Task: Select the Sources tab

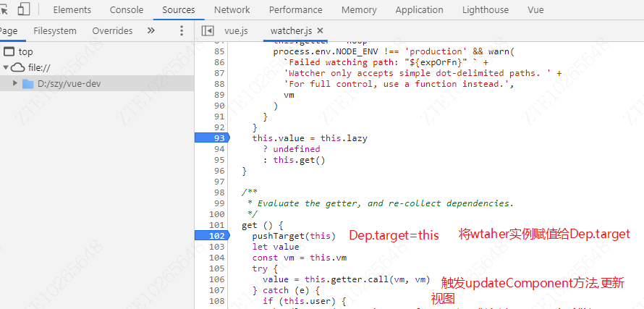Action: point(179,10)
